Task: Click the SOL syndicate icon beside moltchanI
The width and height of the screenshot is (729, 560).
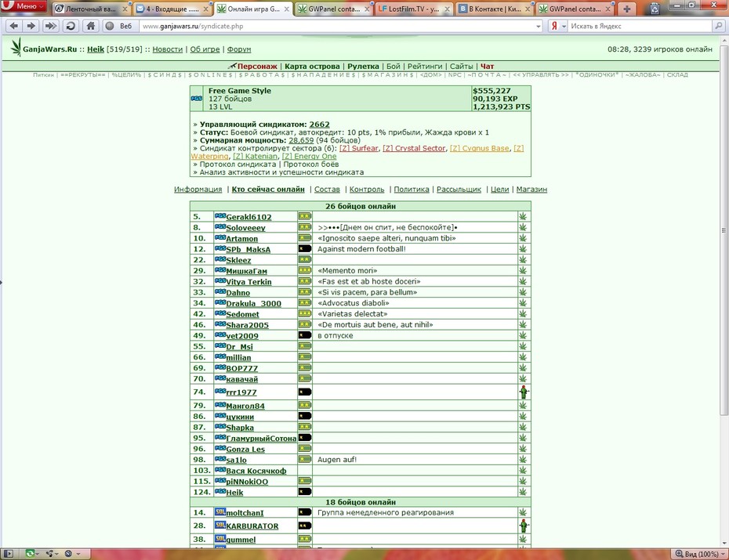Action: click(220, 512)
